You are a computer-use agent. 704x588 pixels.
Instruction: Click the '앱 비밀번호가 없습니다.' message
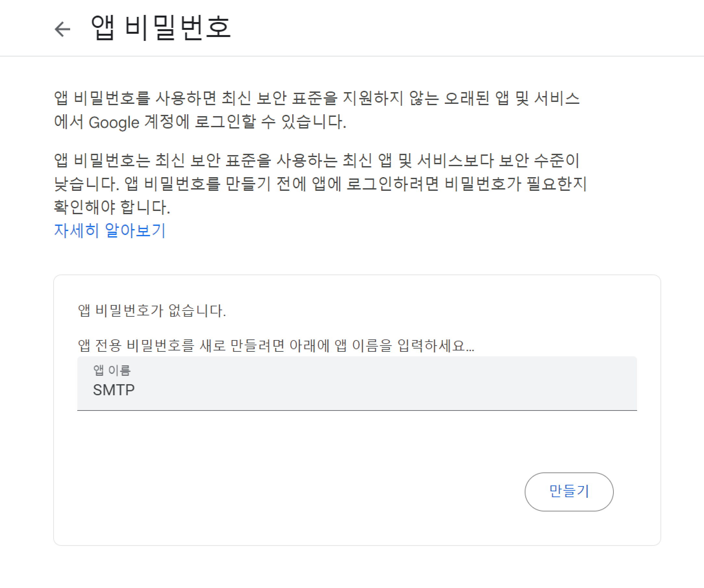tap(152, 311)
